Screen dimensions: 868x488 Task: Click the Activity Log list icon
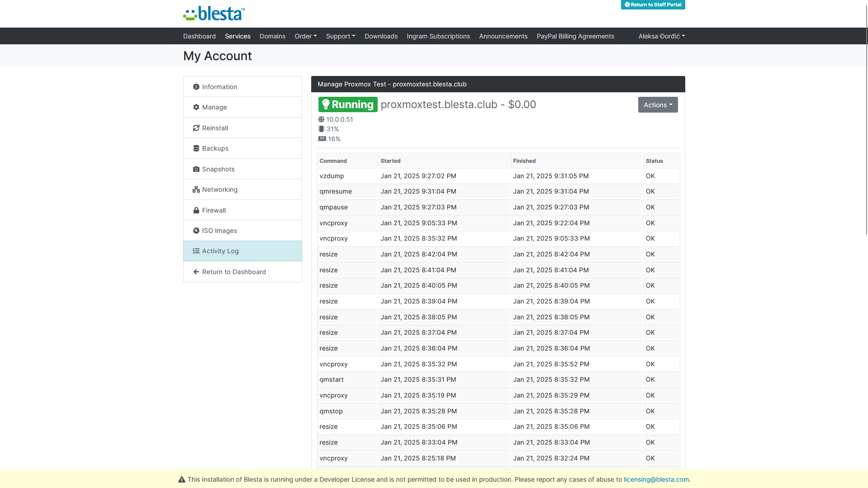(x=196, y=251)
